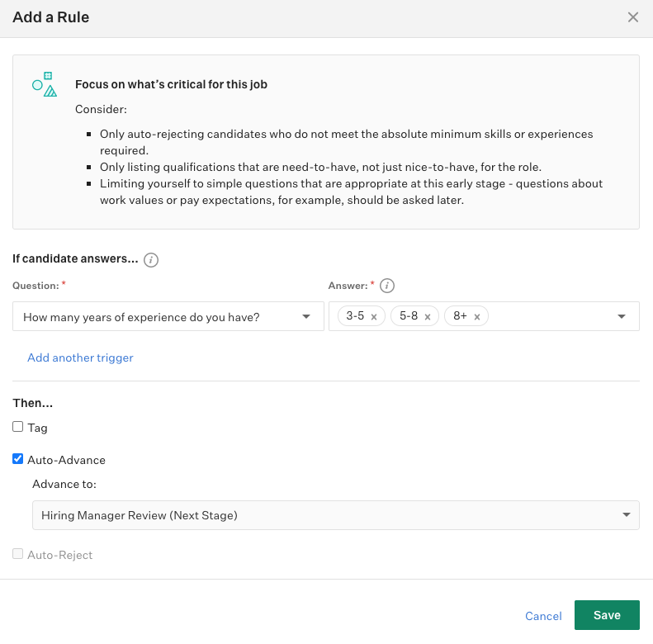Click 'Add another trigger' link
Screen dimensions: 653x644
tap(80, 358)
